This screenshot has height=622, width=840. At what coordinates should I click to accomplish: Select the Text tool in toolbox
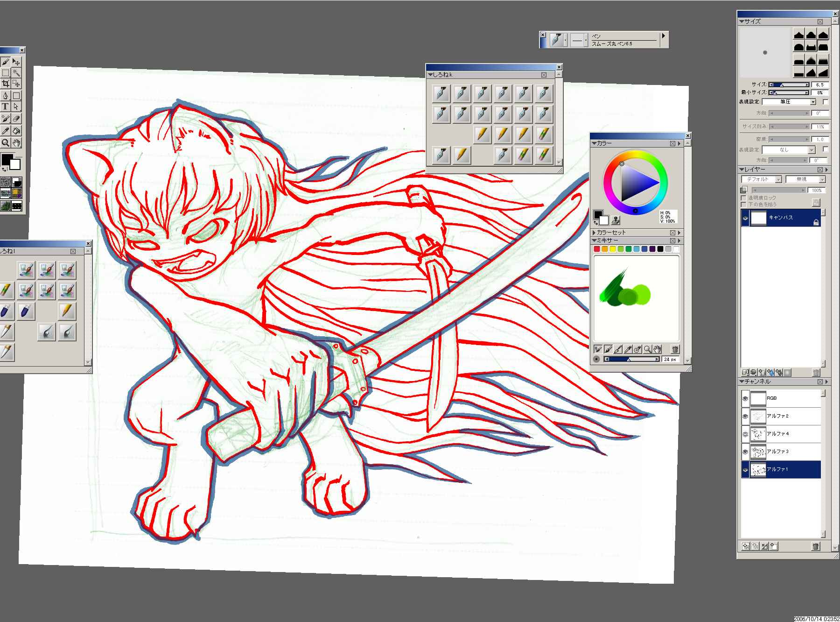5,106
